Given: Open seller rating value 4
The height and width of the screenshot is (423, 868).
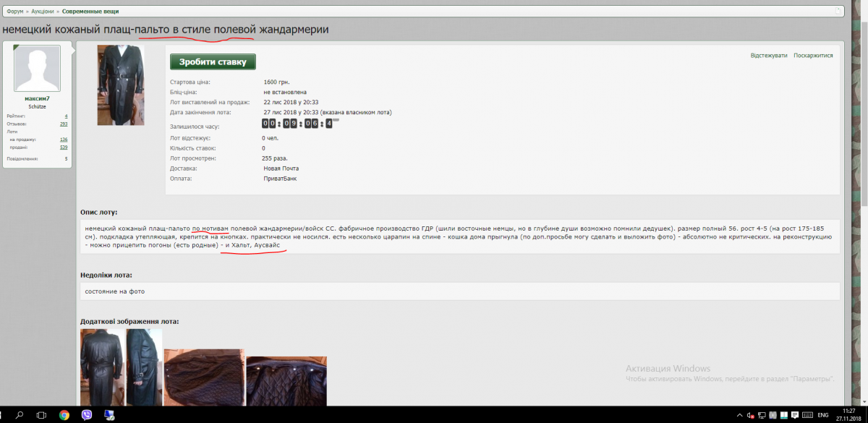Looking at the screenshot, I should [x=66, y=116].
